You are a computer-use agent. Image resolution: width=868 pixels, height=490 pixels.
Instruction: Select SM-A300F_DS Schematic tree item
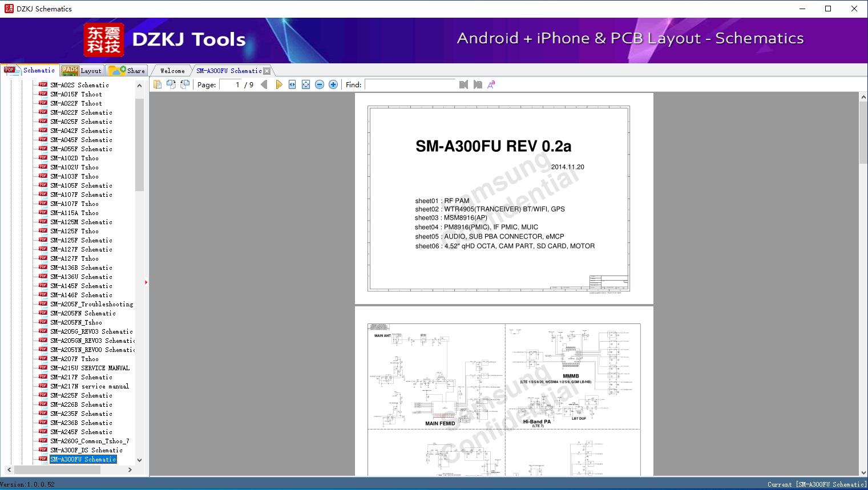pyautogui.click(x=86, y=450)
